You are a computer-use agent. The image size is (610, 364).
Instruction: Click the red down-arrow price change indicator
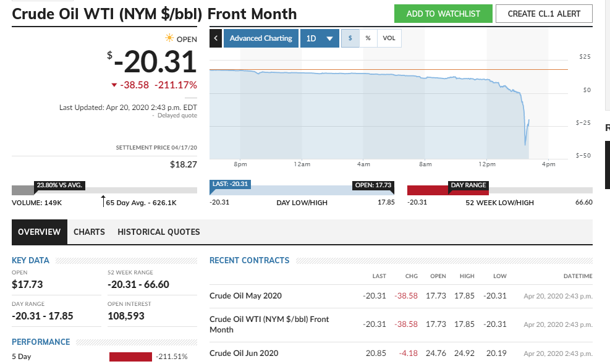click(114, 85)
